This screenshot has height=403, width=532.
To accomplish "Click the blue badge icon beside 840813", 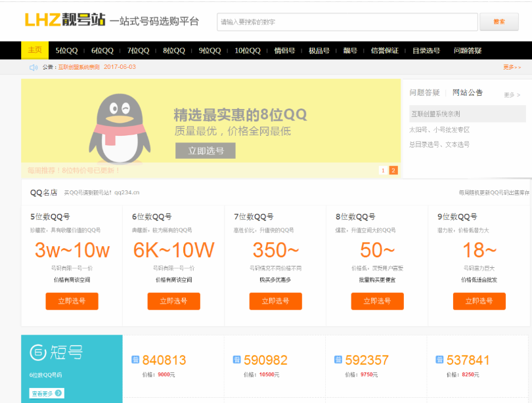I will (135, 360).
